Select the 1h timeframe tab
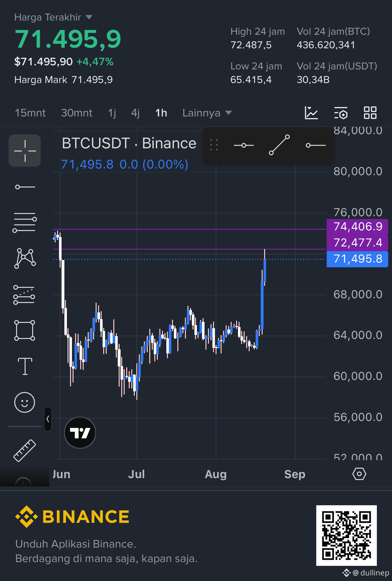This screenshot has width=392, height=581. click(161, 113)
